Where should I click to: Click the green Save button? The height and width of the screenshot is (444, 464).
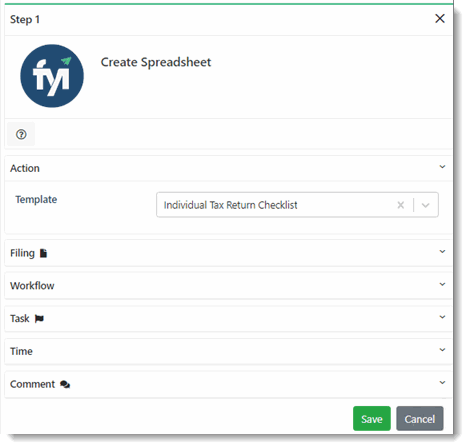(372, 419)
